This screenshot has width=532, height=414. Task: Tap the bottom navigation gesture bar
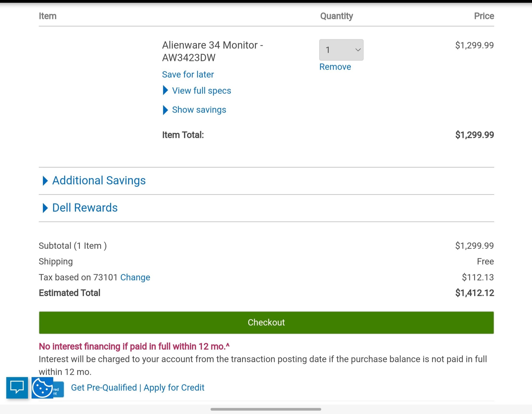pyautogui.click(x=265, y=409)
